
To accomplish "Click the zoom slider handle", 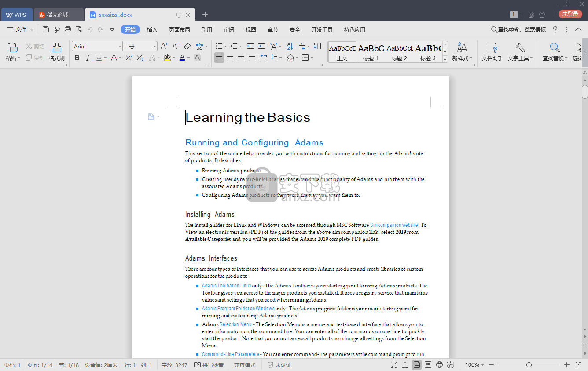I will (x=529, y=365).
